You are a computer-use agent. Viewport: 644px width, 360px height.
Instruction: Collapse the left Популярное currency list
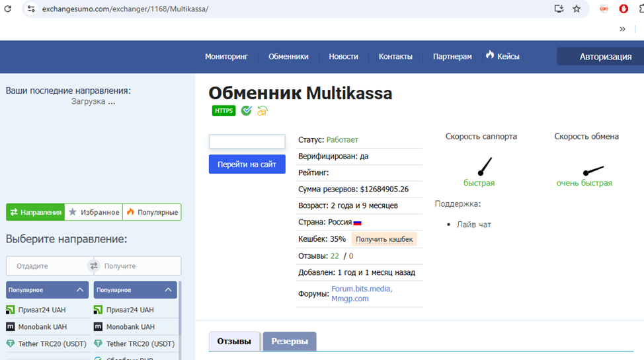point(80,290)
